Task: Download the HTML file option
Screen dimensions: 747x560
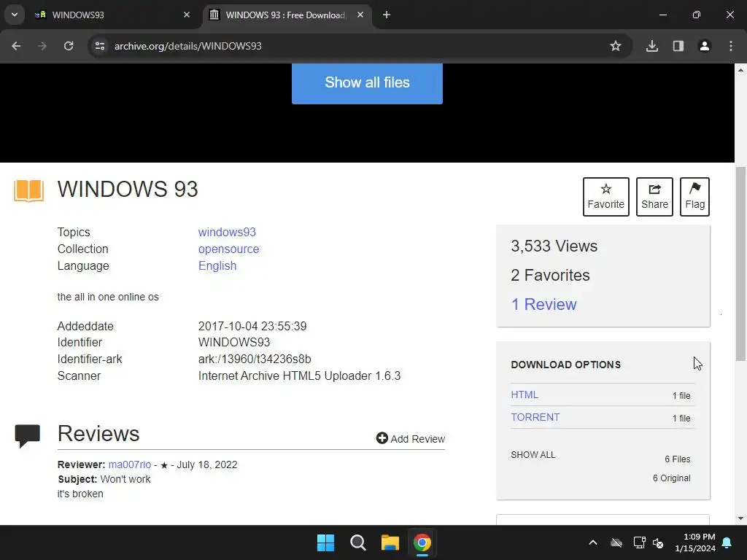Action: click(x=525, y=394)
